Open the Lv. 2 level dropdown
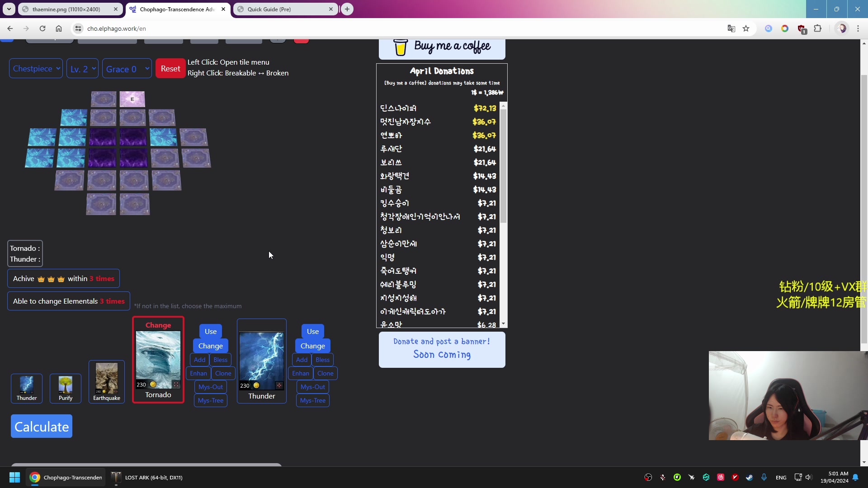The image size is (868, 488). tap(82, 69)
